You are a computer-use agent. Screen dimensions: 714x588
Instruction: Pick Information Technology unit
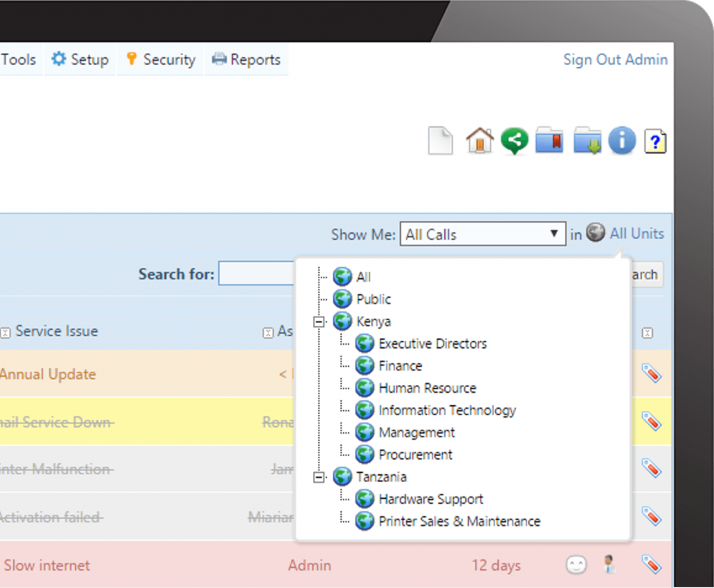pyautogui.click(x=447, y=410)
